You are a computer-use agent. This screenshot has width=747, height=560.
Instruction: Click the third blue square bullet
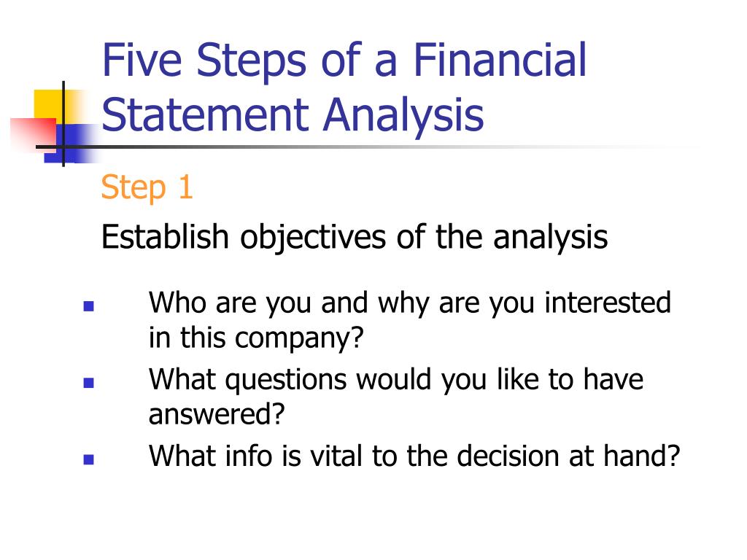[x=88, y=459]
